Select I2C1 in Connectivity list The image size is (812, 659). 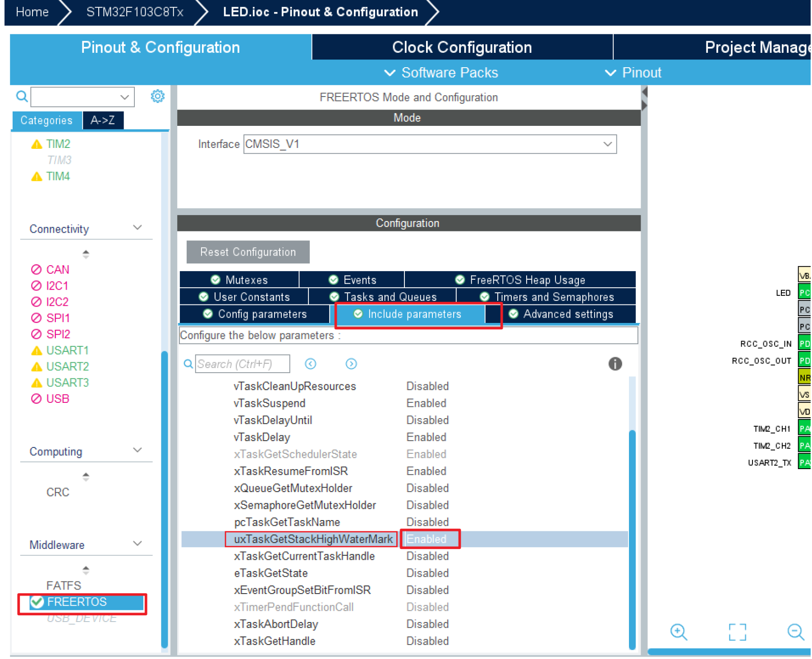click(57, 286)
